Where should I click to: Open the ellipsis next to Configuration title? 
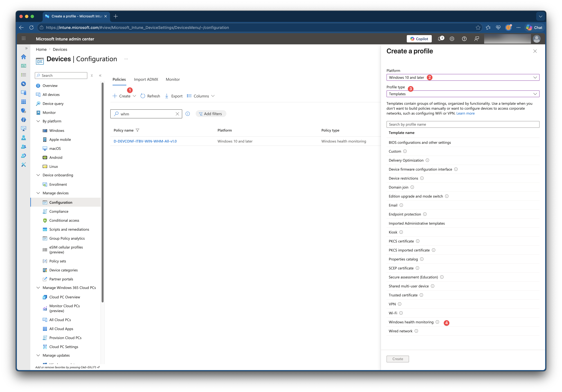[126, 59]
